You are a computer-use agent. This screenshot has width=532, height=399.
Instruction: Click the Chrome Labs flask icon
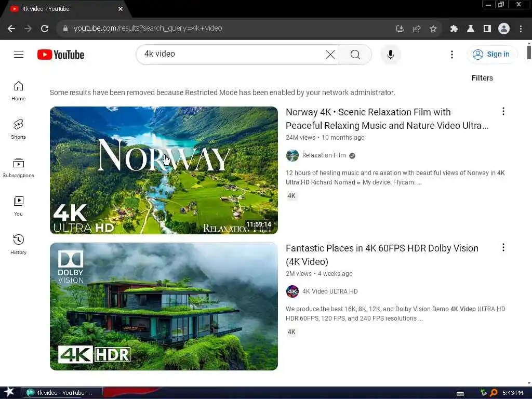(471, 29)
